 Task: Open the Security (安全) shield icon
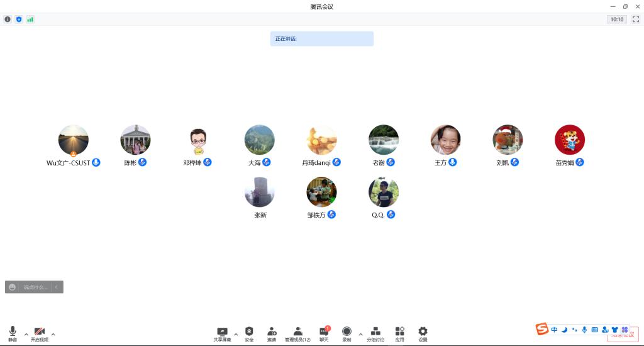(249, 332)
